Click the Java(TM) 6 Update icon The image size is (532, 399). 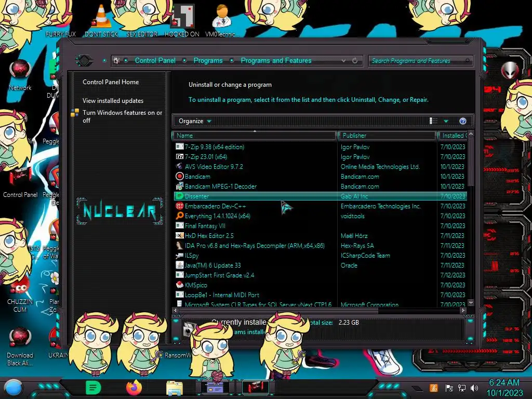coord(179,265)
